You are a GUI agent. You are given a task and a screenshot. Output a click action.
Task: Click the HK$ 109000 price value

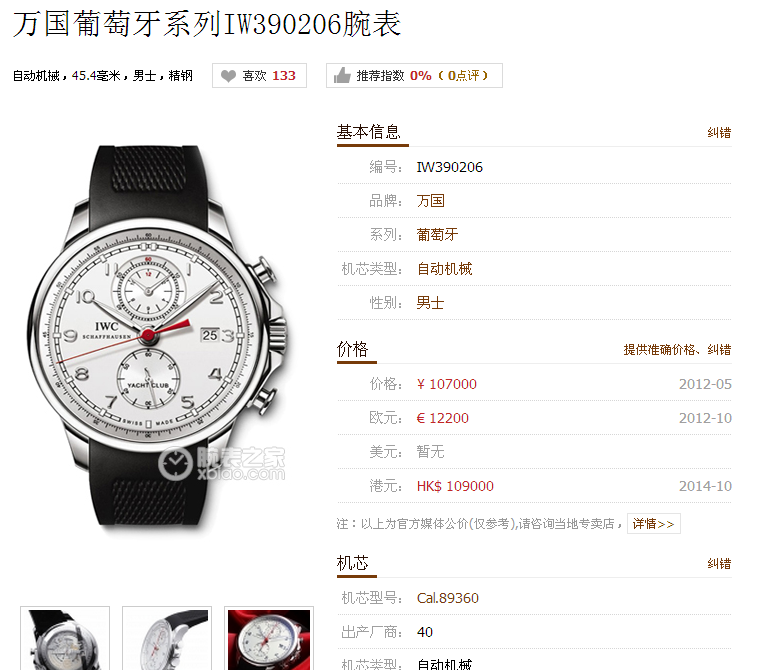[x=455, y=486]
